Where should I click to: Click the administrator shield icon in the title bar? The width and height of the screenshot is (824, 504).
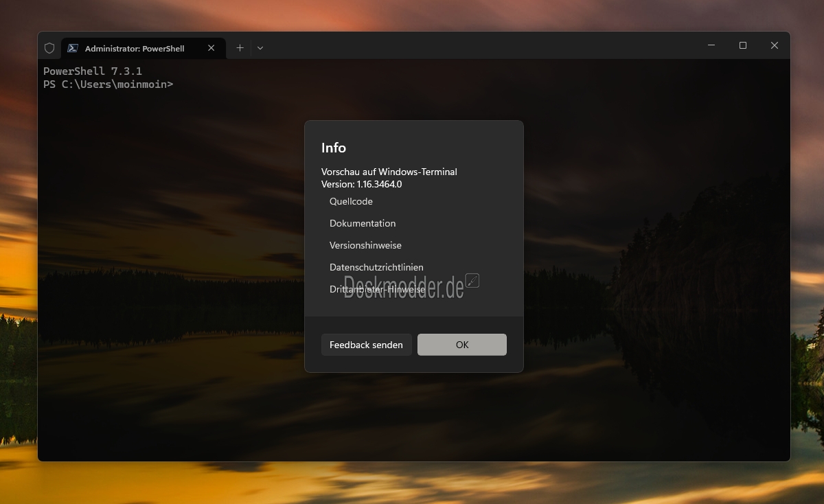pyautogui.click(x=49, y=48)
